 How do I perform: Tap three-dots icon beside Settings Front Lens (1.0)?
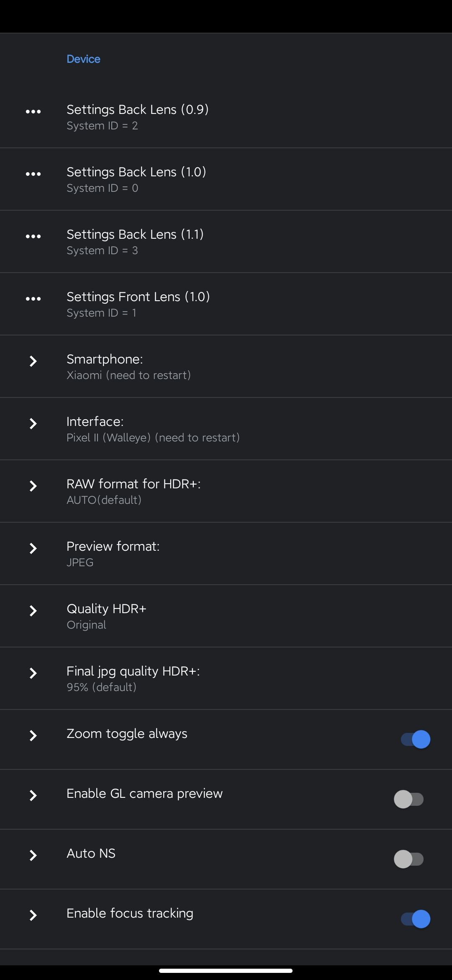(x=33, y=299)
